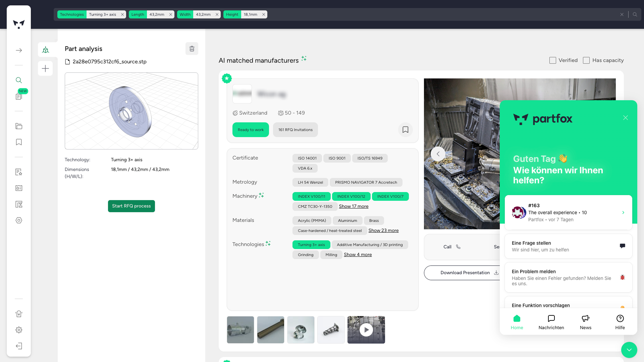The width and height of the screenshot is (644, 362).
Task: Click Start RFQ process button
Action: [131, 206]
